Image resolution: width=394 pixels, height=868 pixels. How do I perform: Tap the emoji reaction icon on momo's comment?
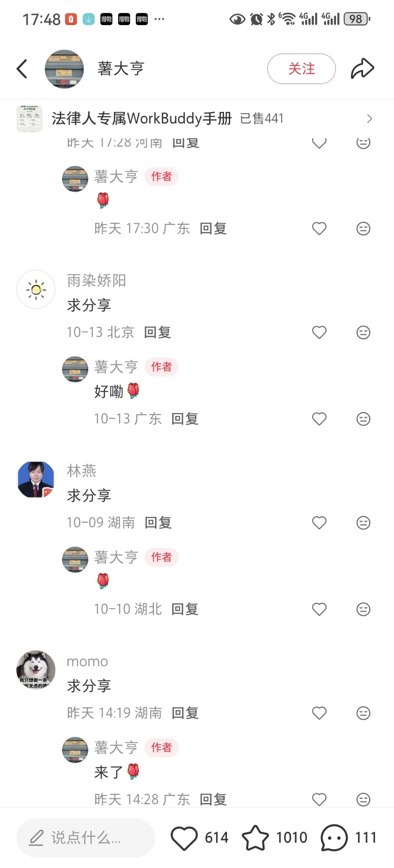pyautogui.click(x=363, y=713)
